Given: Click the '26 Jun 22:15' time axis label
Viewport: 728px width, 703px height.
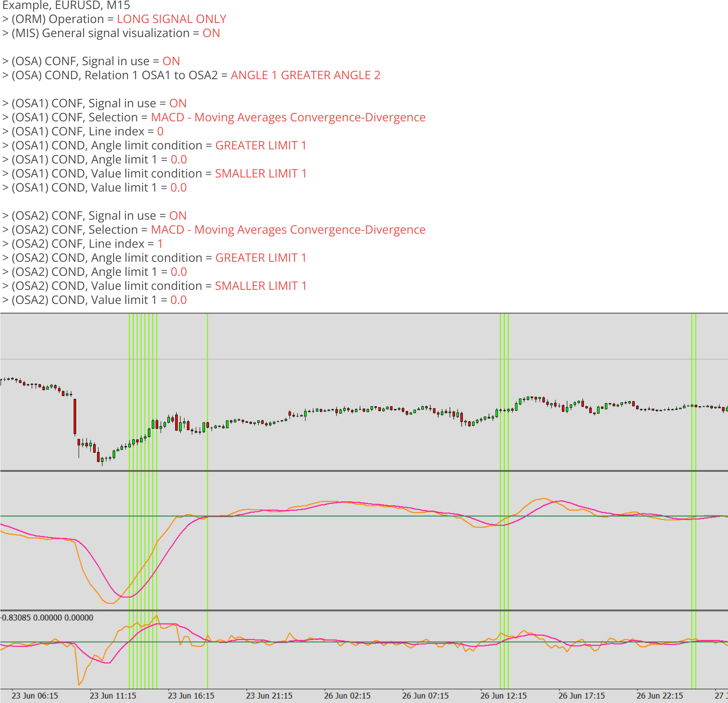Looking at the screenshot, I should coord(659,696).
